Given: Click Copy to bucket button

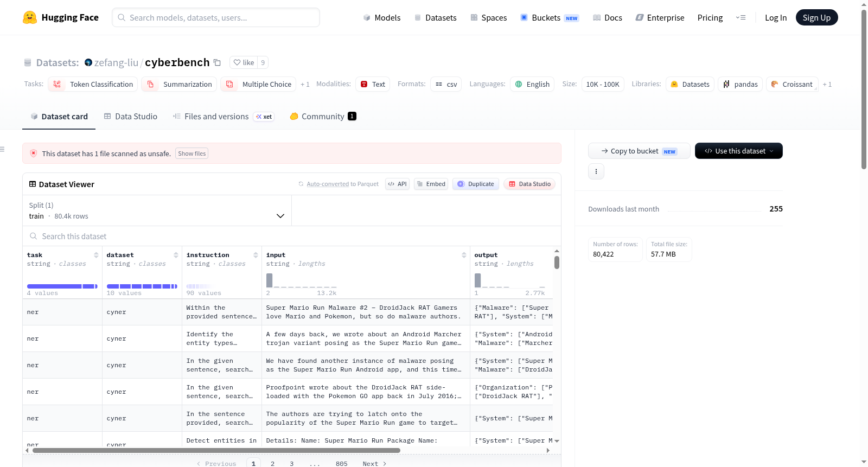Looking at the screenshot, I should (x=639, y=151).
